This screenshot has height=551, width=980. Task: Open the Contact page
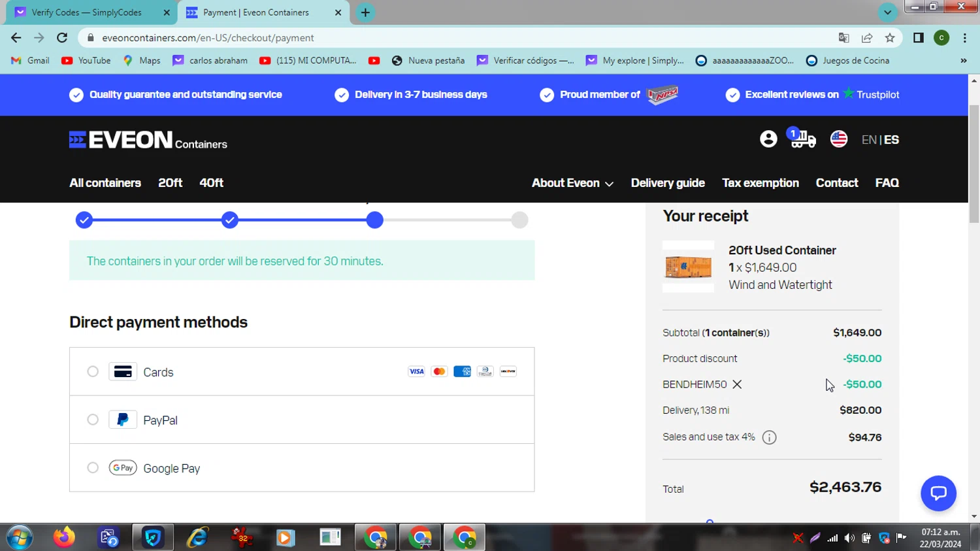837,183
